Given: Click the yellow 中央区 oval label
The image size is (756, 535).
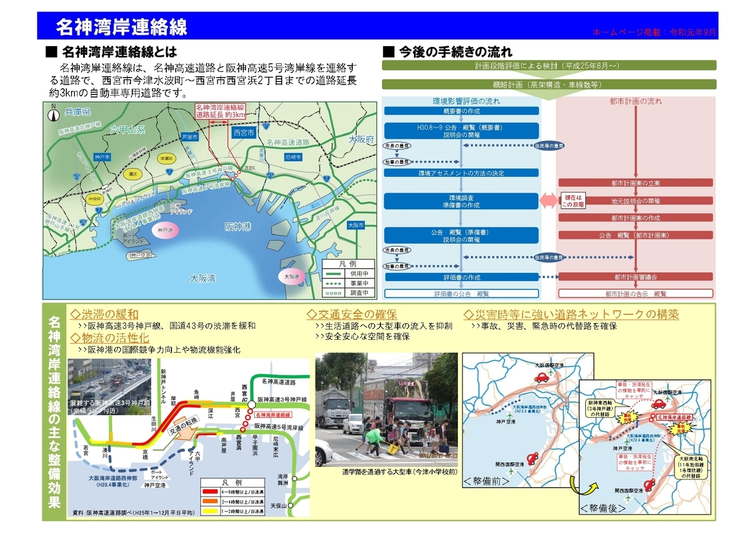Looking at the screenshot, I should point(94,198).
